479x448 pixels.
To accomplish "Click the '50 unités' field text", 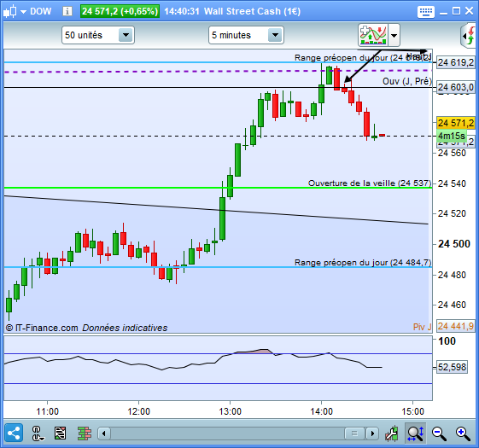I will pos(84,35).
